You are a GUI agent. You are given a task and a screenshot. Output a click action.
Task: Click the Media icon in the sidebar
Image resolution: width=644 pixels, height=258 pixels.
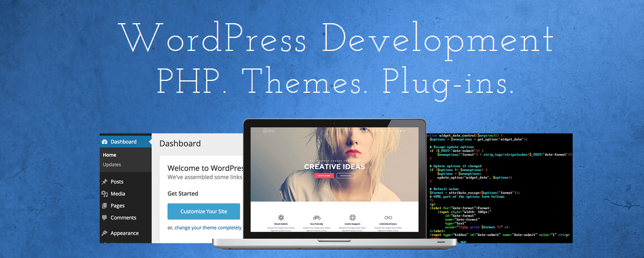pos(104,193)
